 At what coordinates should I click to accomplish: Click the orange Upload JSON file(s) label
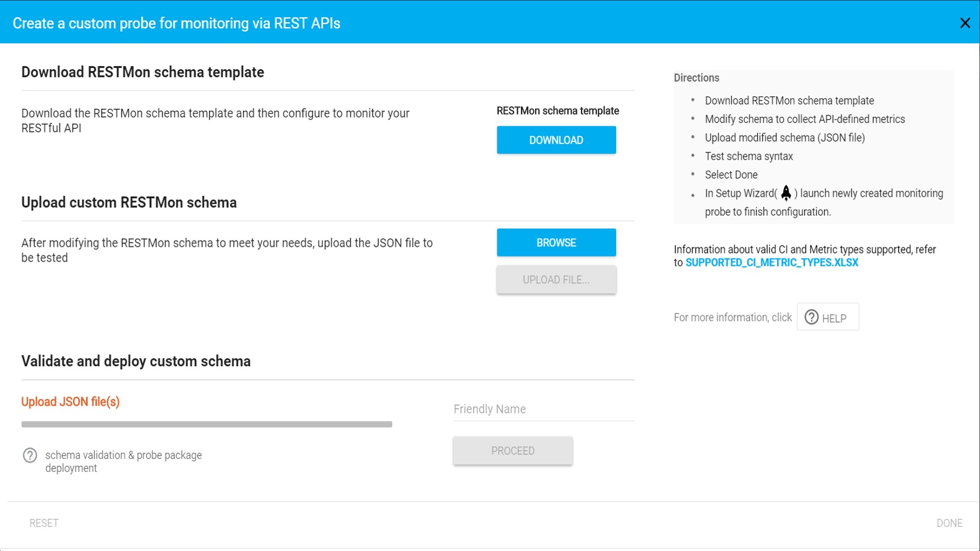[71, 402]
